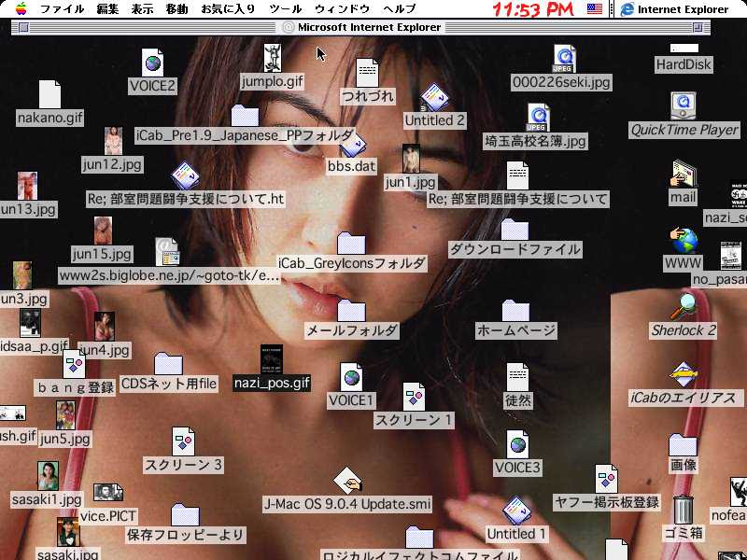The width and height of the screenshot is (747, 560).
Task: Select the 000226seki.jpg JPEG file
Action: (563, 59)
